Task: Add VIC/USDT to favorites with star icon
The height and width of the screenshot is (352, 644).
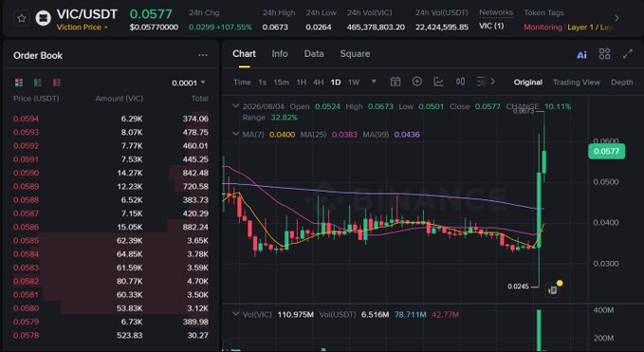Action: point(22,18)
